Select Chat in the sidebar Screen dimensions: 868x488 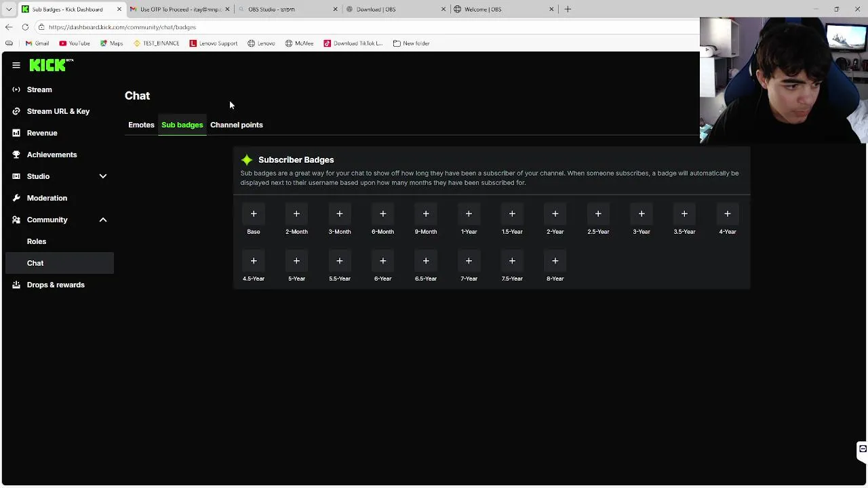coord(60,263)
